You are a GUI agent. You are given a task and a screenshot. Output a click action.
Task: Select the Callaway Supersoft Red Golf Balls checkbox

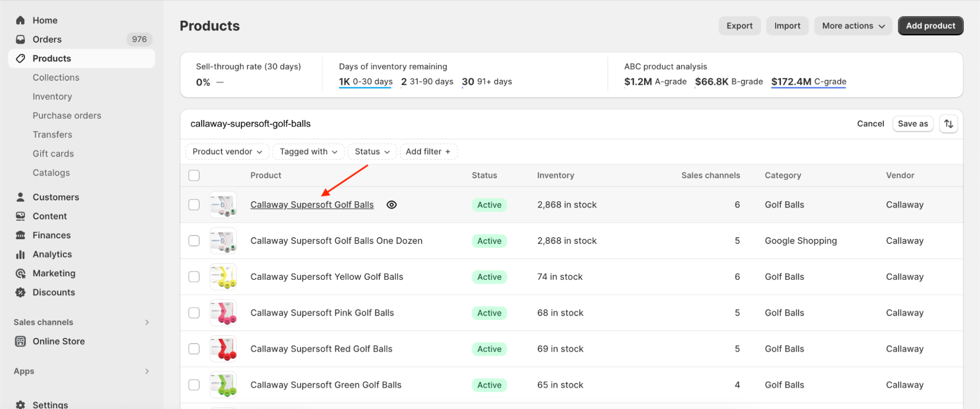tap(194, 349)
